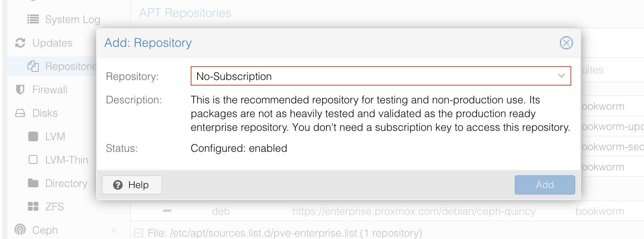Expand the Ceph sidebar section
Image resolution: width=644 pixels, height=239 pixels.
point(115,230)
